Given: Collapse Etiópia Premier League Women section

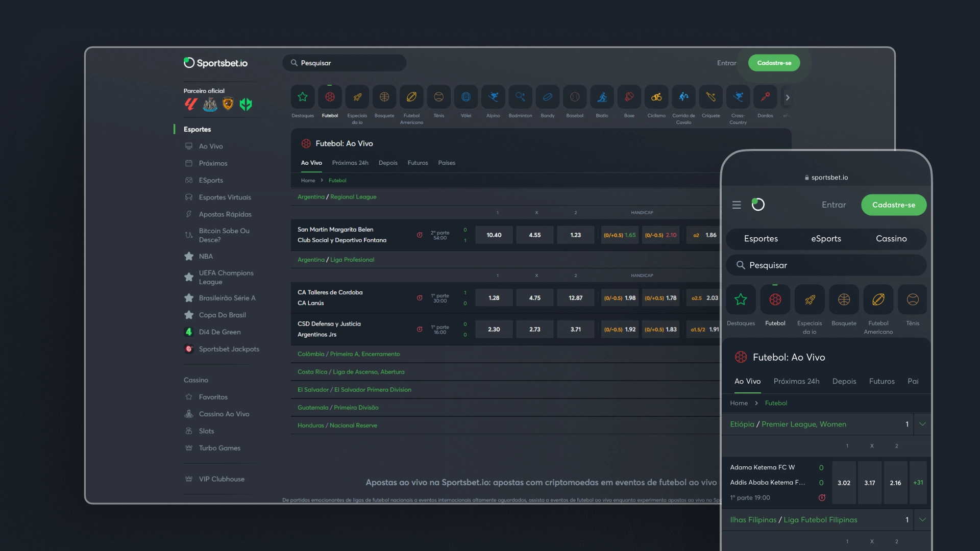Looking at the screenshot, I should (x=922, y=424).
